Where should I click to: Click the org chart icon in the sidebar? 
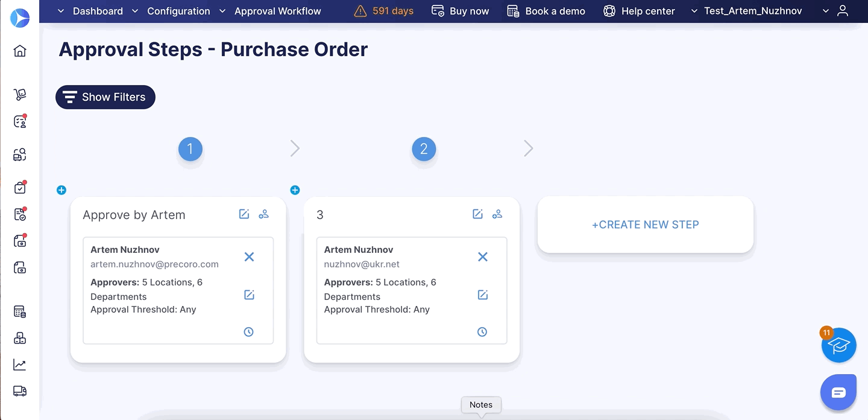coord(20,337)
